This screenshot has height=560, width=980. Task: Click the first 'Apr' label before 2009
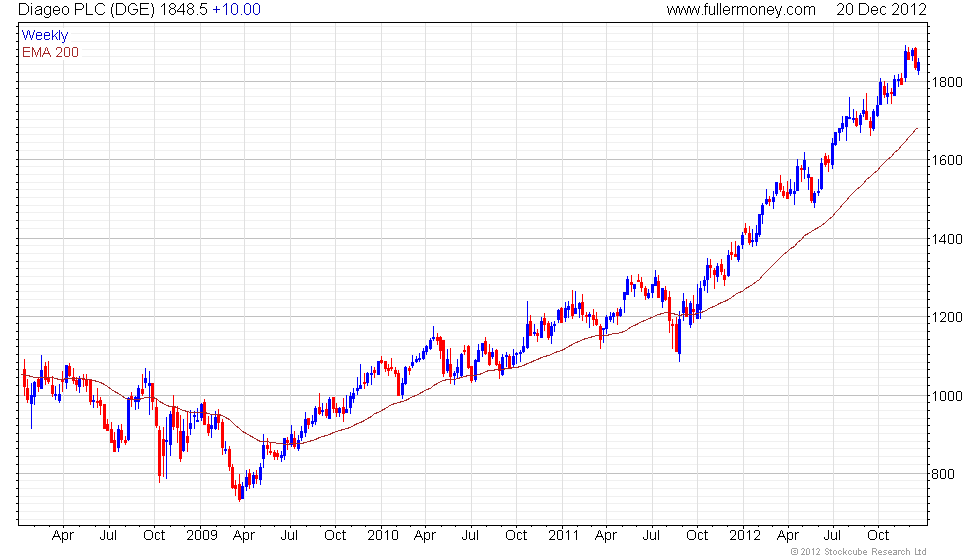point(62,536)
